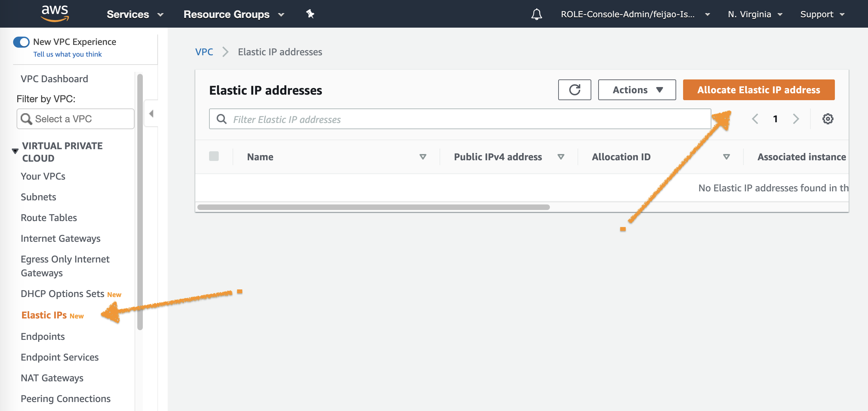
Task: Click the Associated instance column header
Action: [801, 157]
